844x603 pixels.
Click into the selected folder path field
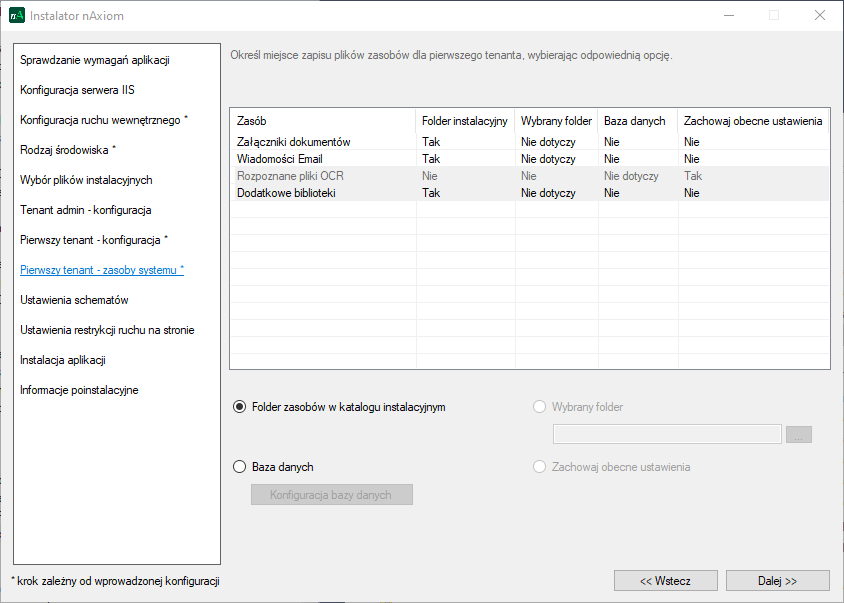pyautogui.click(x=667, y=434)
